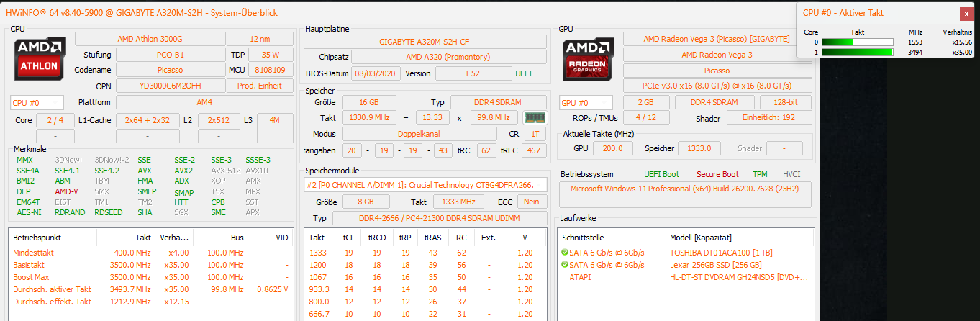Select the Lexar 256GB SSD drive
Viewport: 980px width, 321px height.
(686, 265)
